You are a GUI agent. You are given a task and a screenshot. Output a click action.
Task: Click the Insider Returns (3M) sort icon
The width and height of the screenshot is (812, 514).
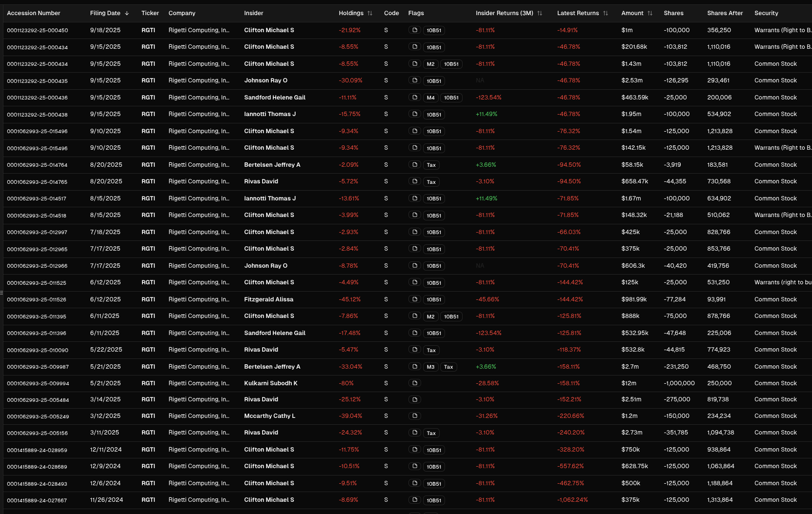point(540,13)
